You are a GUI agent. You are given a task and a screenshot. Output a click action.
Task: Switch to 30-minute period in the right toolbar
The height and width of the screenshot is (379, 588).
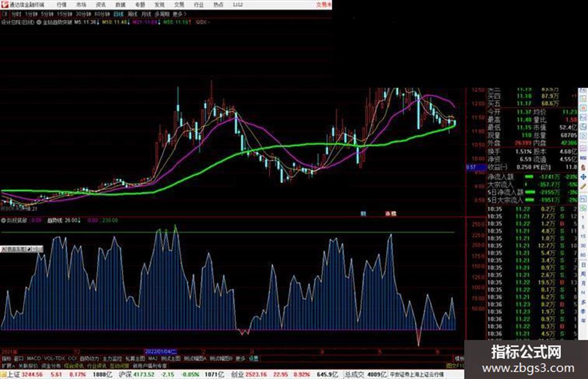pos(583,246)
